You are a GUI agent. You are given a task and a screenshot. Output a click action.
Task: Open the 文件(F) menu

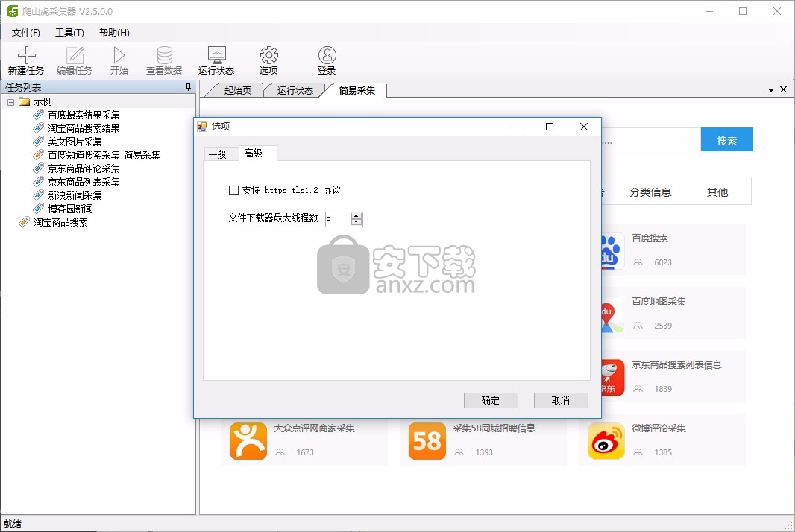tap(26, 33)
